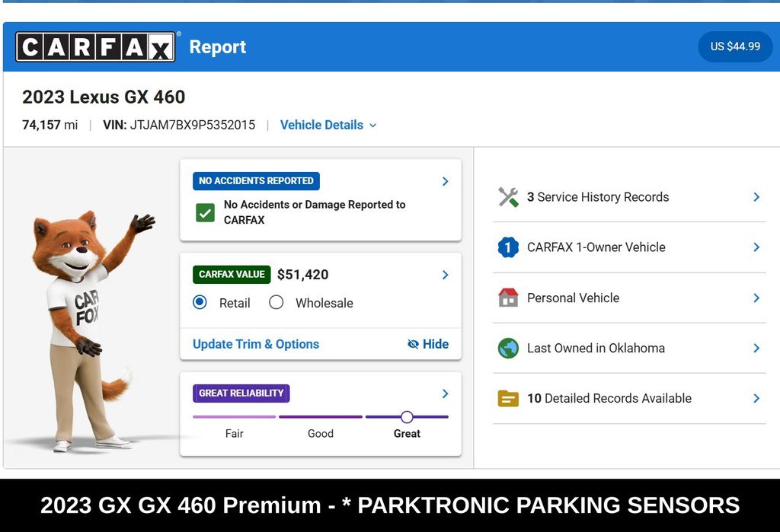Click the Good segment of reliability bar

click(x=321, y=417)
